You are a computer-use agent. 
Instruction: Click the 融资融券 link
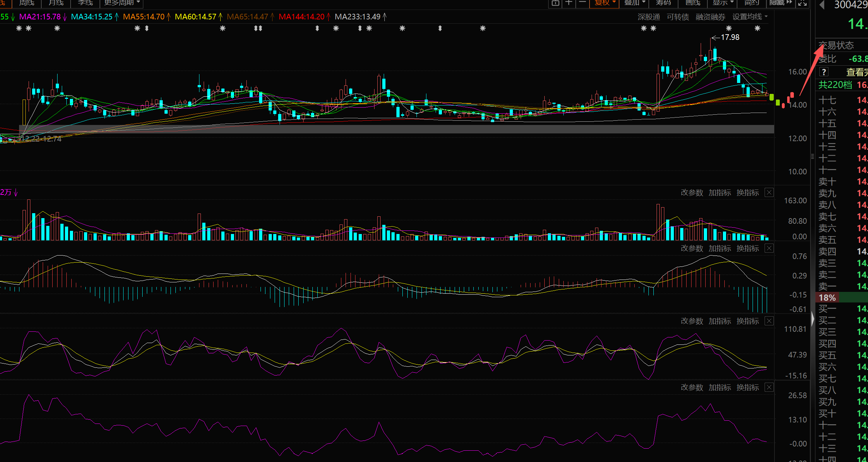(710, 17)
